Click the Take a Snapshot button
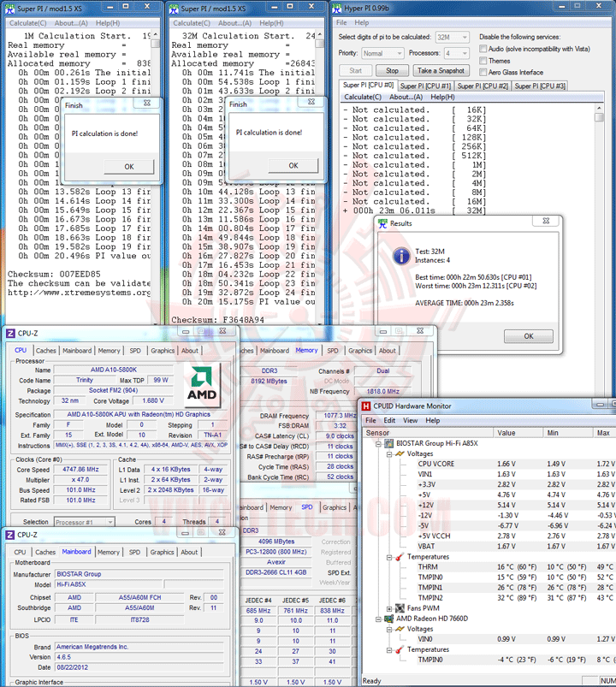 (x=441, y=70)
